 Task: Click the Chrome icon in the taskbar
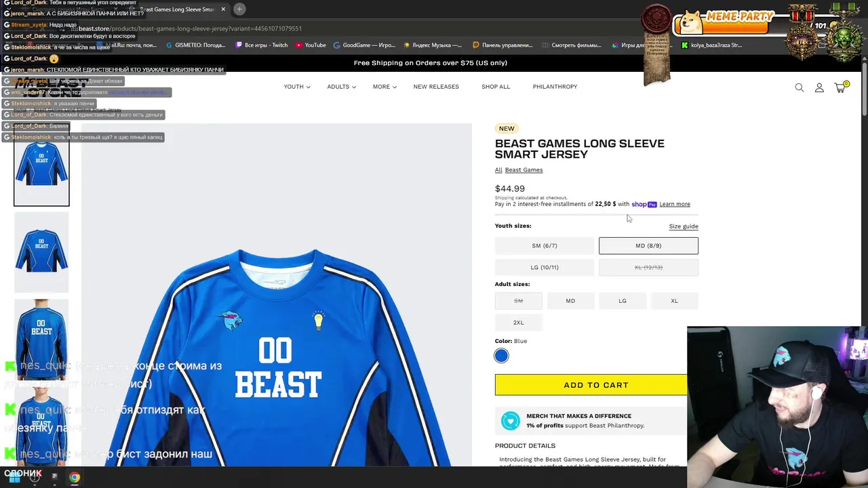pyautogui.click(x=75, y=477)
